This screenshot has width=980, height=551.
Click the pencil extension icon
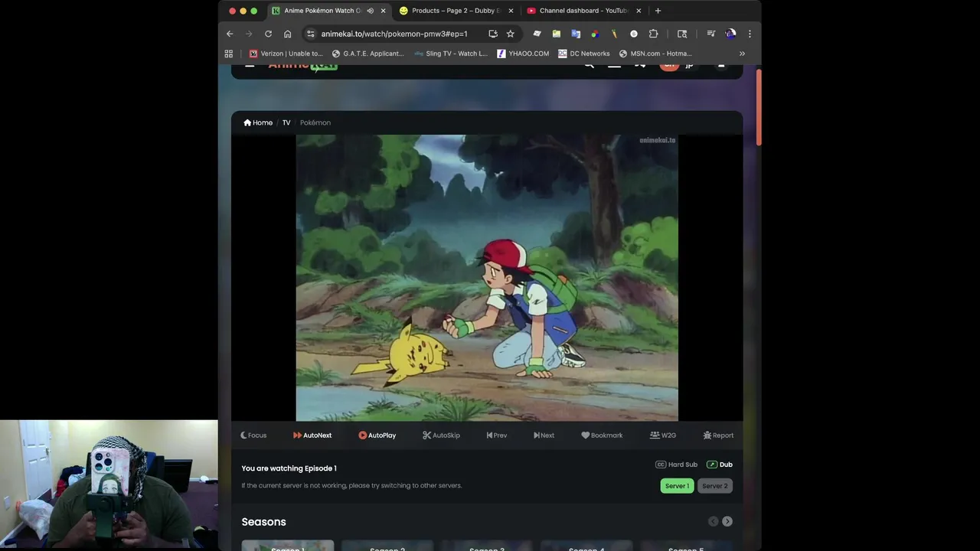614,34
